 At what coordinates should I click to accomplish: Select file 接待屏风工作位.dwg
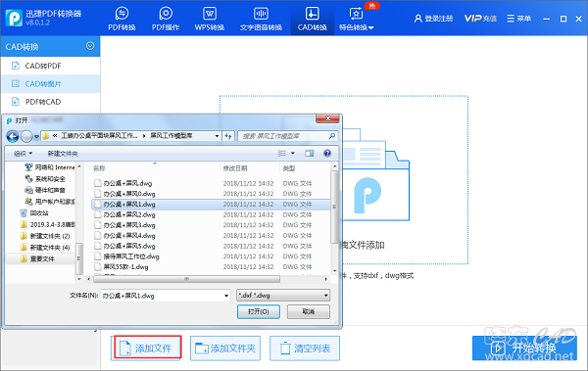211,256
